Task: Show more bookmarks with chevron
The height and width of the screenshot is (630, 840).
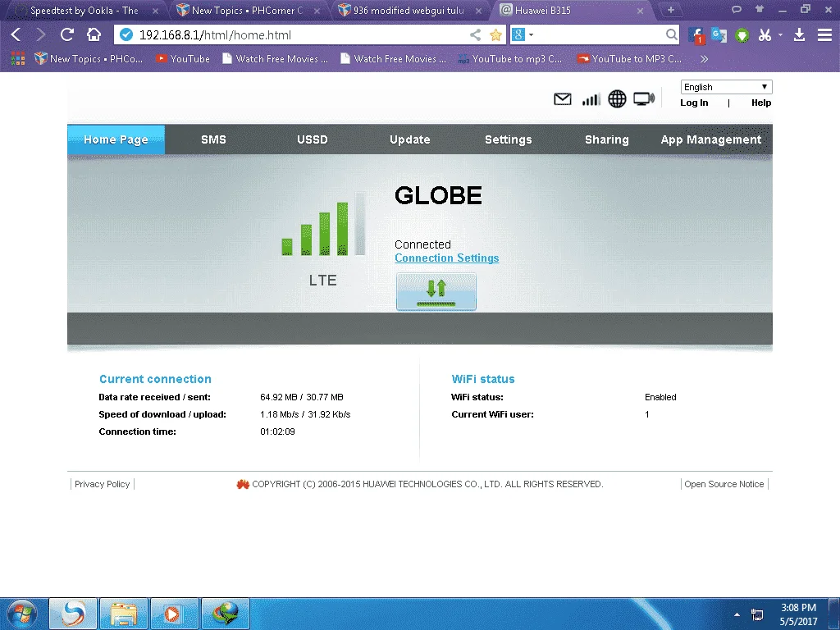Action: (x=704, y=59)
